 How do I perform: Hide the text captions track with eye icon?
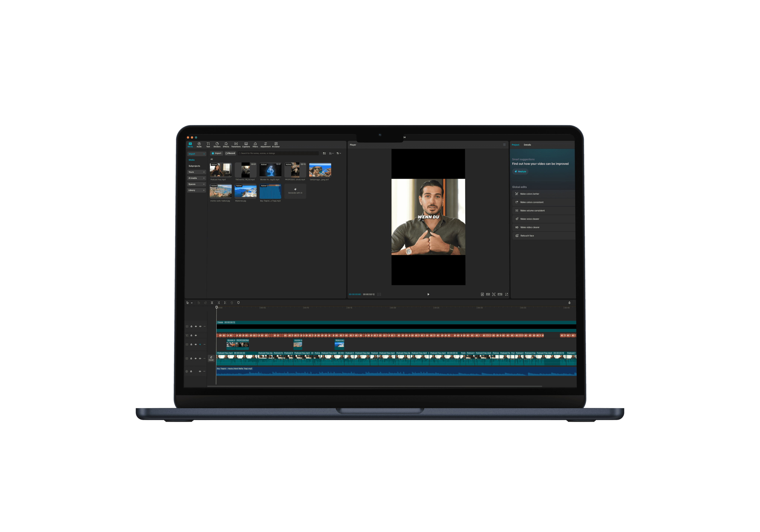[x=196, y=335]
